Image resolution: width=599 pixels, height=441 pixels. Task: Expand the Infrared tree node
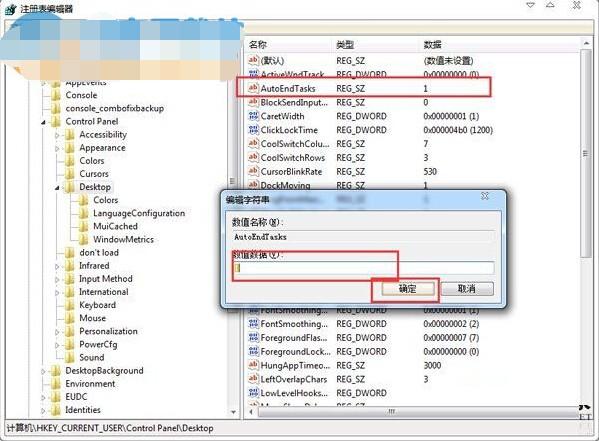pyautogui.click(x=57, y=266)
